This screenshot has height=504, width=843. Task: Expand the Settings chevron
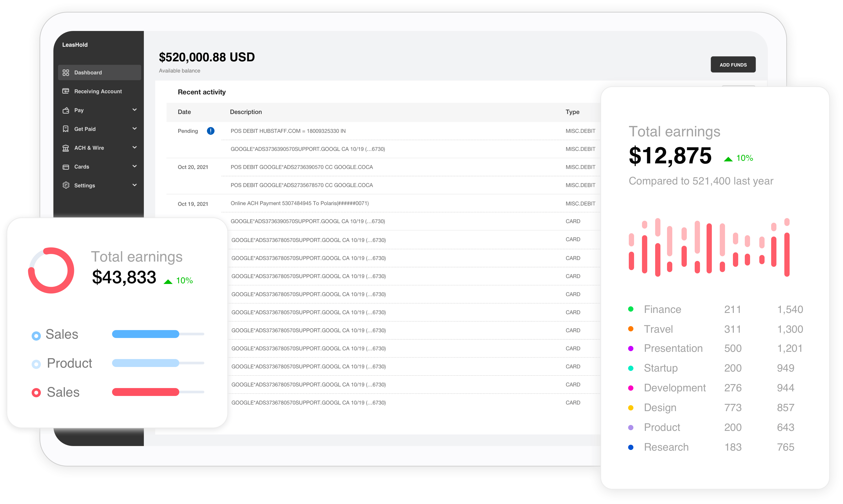pyautogui.click(x=134, y=185)
